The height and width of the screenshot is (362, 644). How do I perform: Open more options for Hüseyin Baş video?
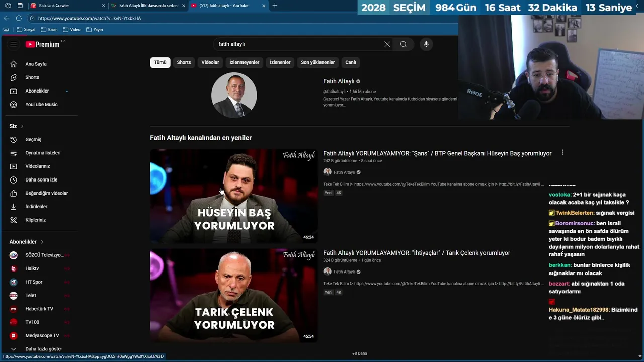click(x=562, y=153)
